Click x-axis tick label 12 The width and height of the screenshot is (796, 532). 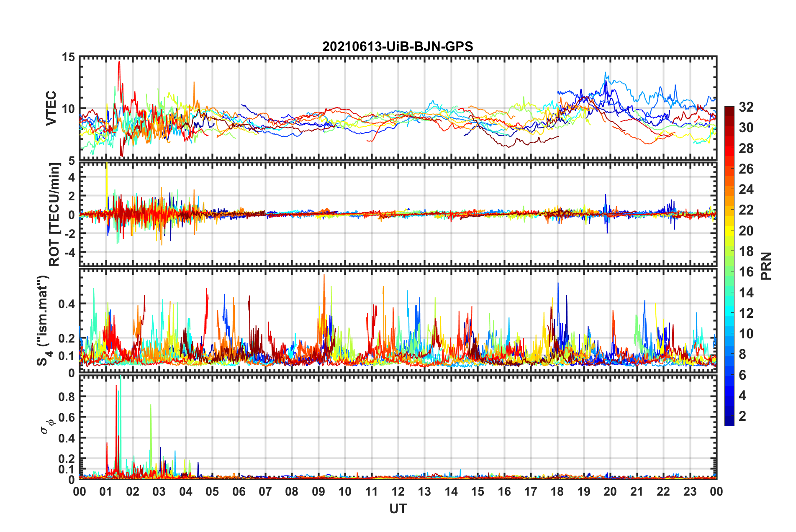(398, 491)
